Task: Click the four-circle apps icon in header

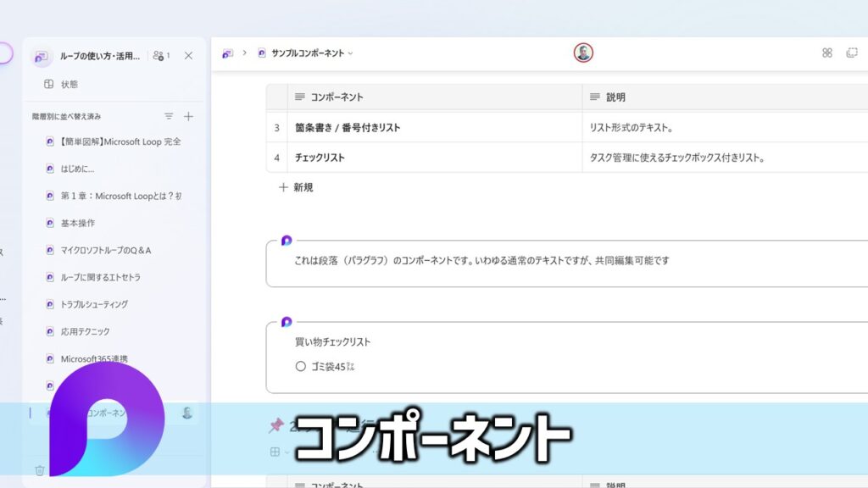Action: [827, 53]
